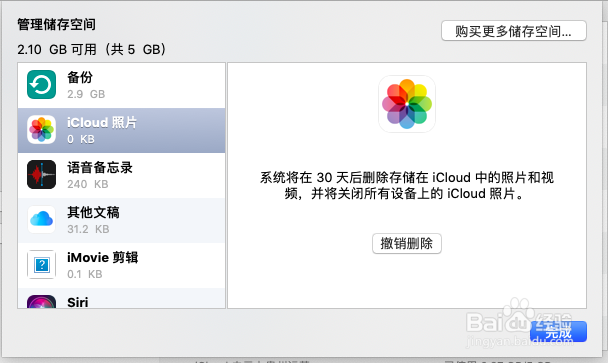Click the green Backup icon
The height and width of the screenshot is (363, 608).
41,85
